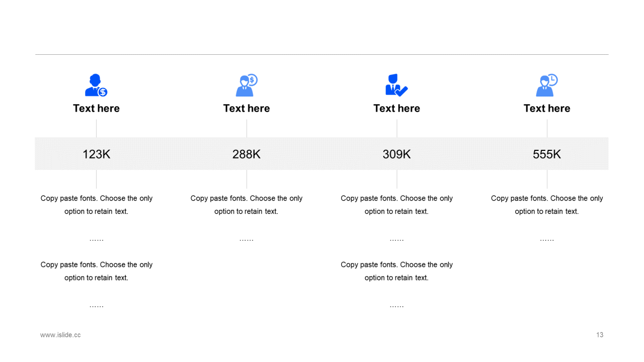Click the paragraph text under 288K
This screenshot has height=362, width=644.
[x=247, y=205]
